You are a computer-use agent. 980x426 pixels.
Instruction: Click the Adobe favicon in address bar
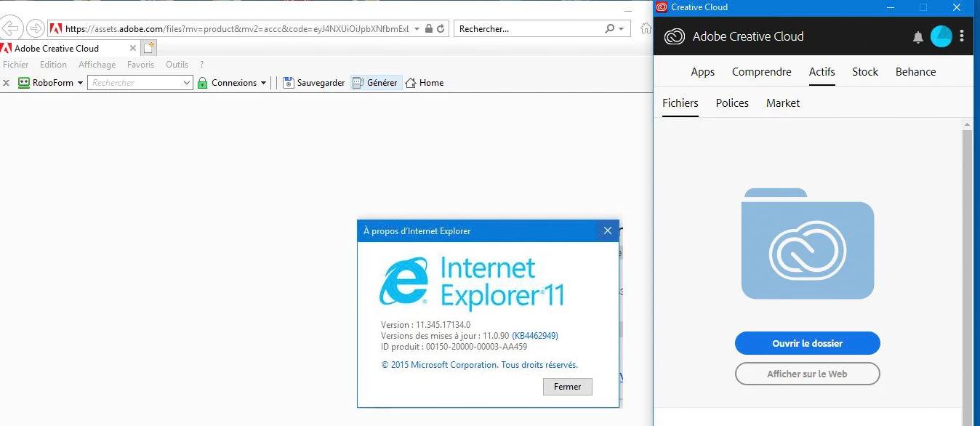pyautogui.click(x=56, y=29)
